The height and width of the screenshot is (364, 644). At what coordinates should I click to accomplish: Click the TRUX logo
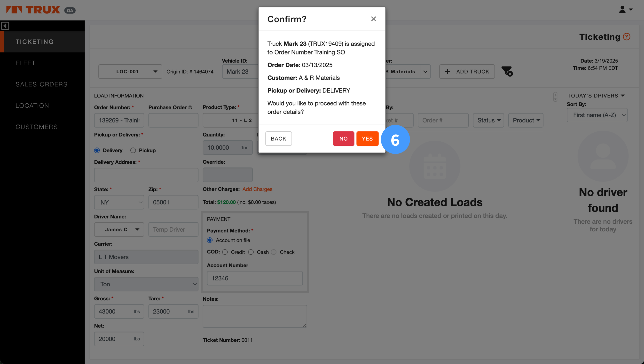[33, 10]
